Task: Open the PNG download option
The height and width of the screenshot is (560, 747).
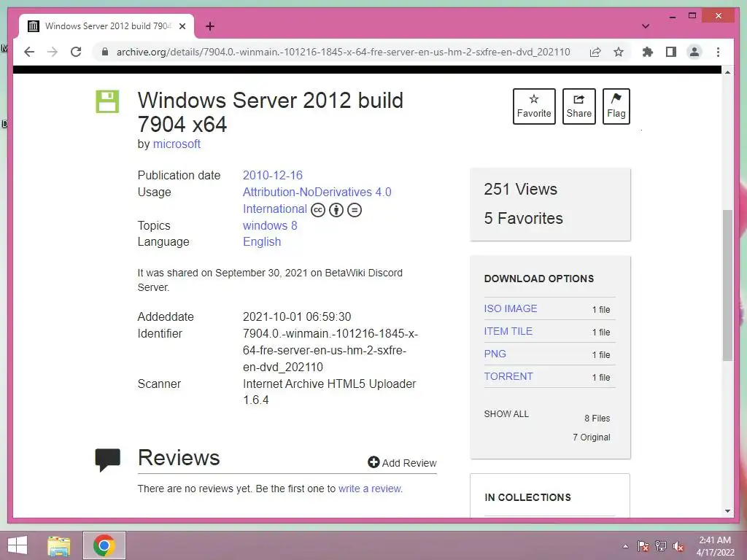Action: pyautogui.click(x=495, y=354)
